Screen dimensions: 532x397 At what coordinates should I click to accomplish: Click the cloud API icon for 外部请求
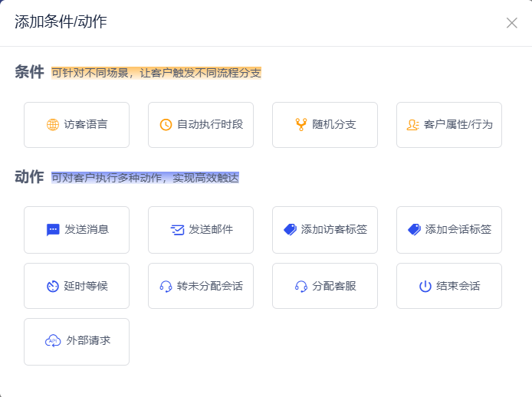[x=53, y=341]
